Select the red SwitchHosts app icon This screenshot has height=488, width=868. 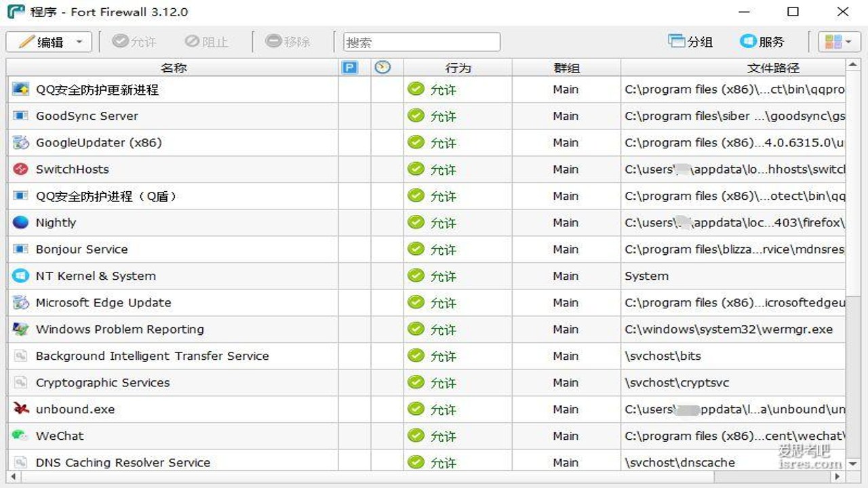[x=21, y=169]
